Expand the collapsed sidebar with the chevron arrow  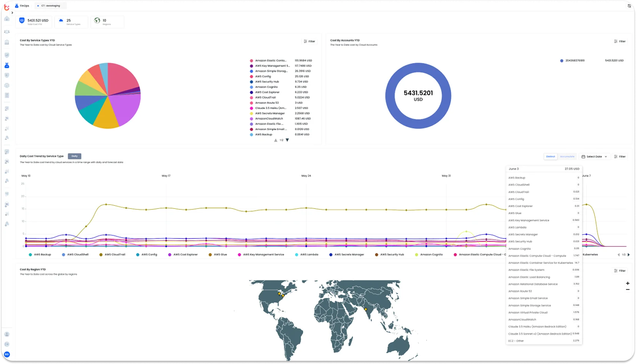pos(13,12)
